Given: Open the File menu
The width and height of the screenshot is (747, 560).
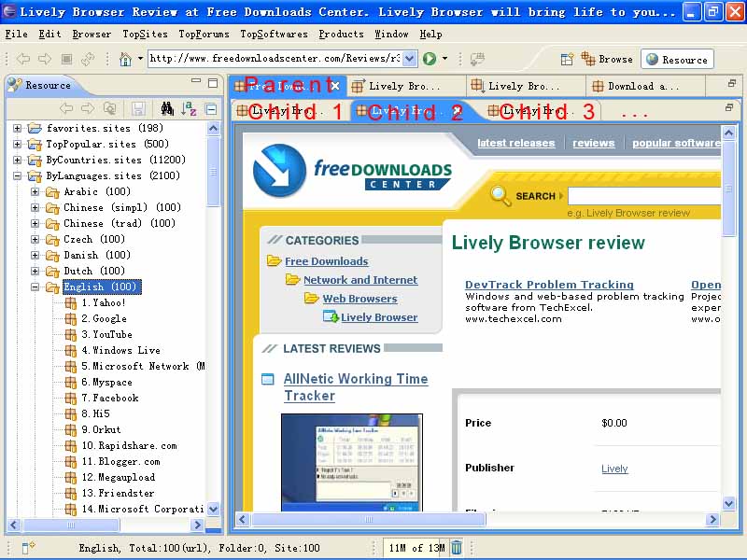Looking at the screenshot, I should coord(16,34).
